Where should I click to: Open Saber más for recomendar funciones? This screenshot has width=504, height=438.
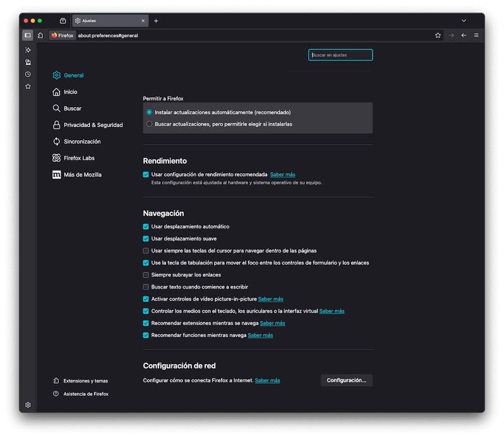260,335
